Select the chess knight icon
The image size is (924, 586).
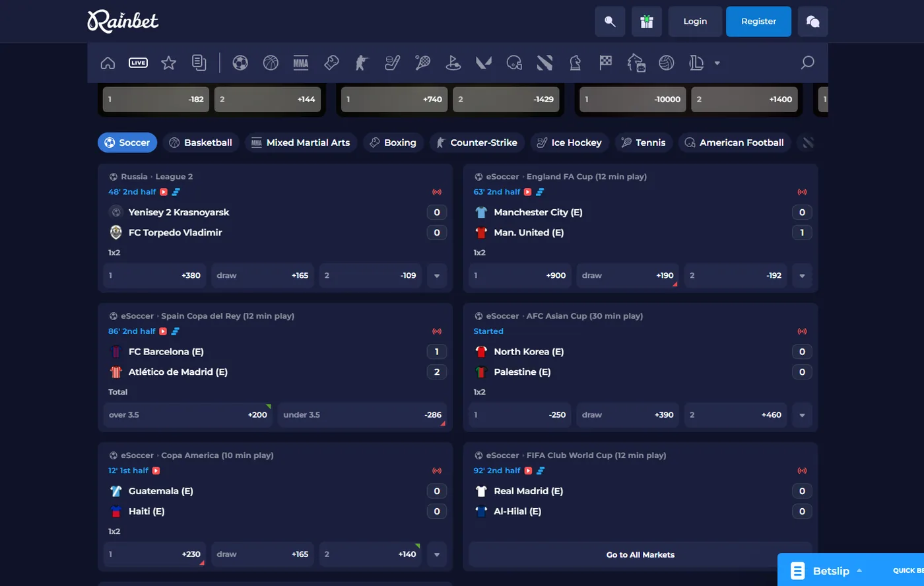(x=575, y=63)
